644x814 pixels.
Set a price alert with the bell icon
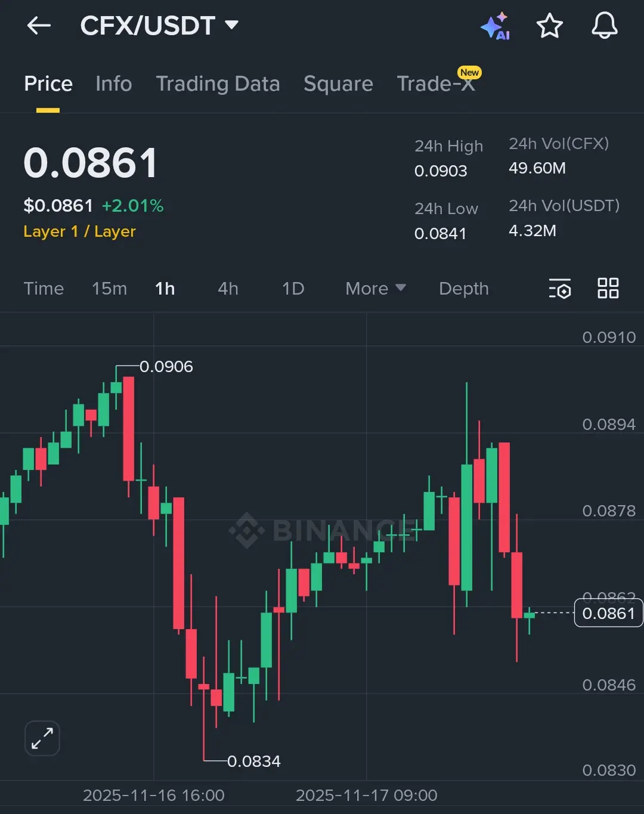[604, 26]
